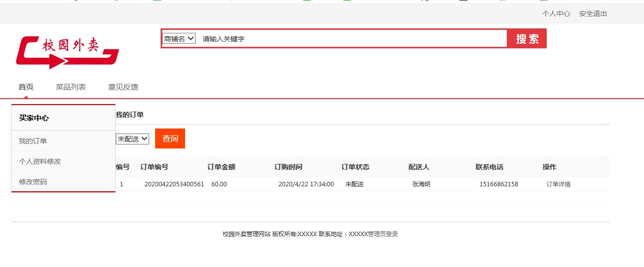The image size is (644, 267).
Task: Open 订单详情 for order 20200422053400561
Action: (x=559, y=184)
